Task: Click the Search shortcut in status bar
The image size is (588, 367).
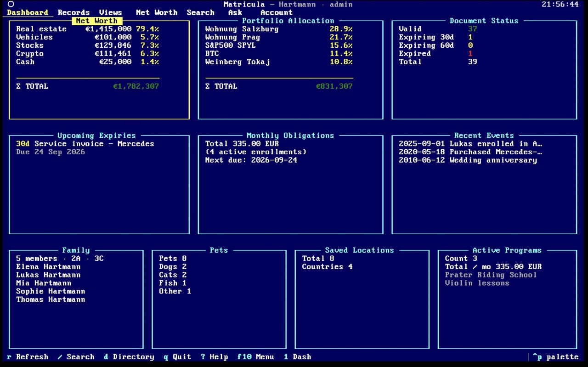Action: (x=76, y=357)
